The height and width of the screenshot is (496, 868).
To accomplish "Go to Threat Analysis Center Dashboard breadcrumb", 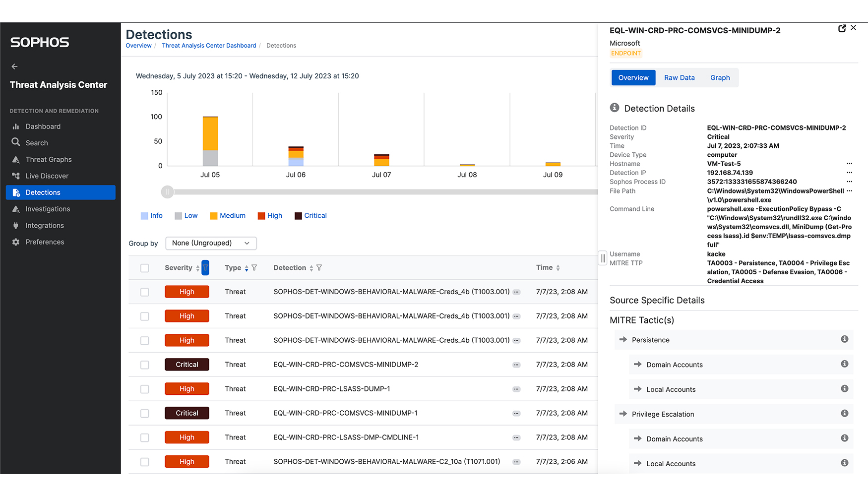I will point(209,46).
